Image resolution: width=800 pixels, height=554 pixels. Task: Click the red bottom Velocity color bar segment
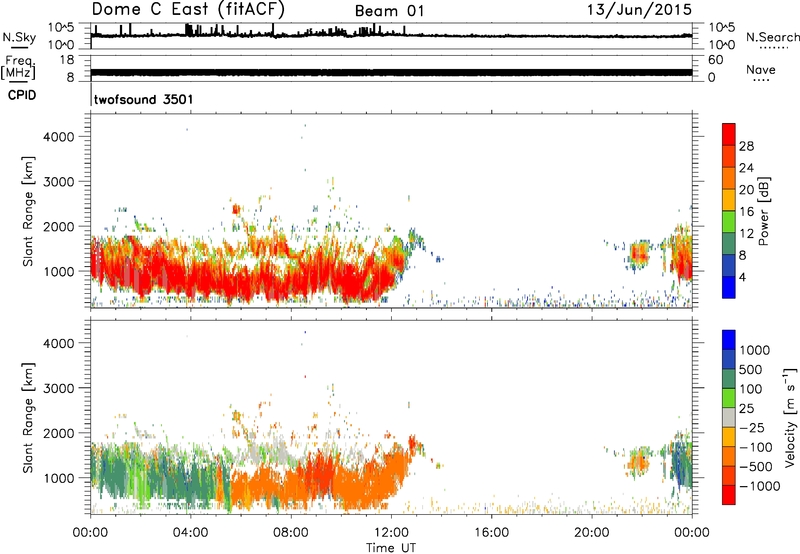point(729,495)
